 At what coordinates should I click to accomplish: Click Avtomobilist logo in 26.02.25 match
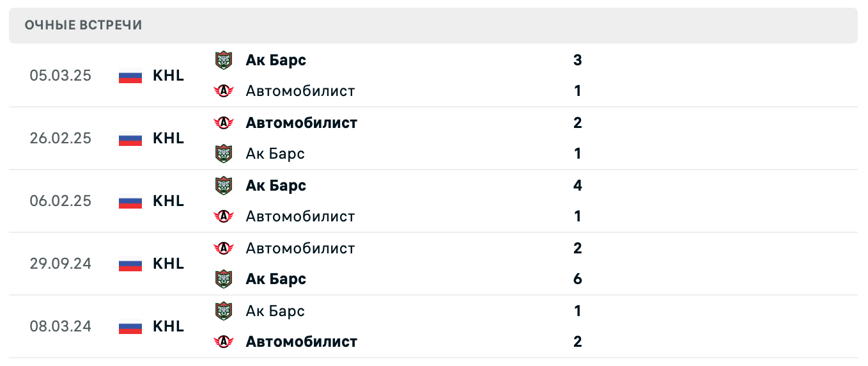pos(224,123)
